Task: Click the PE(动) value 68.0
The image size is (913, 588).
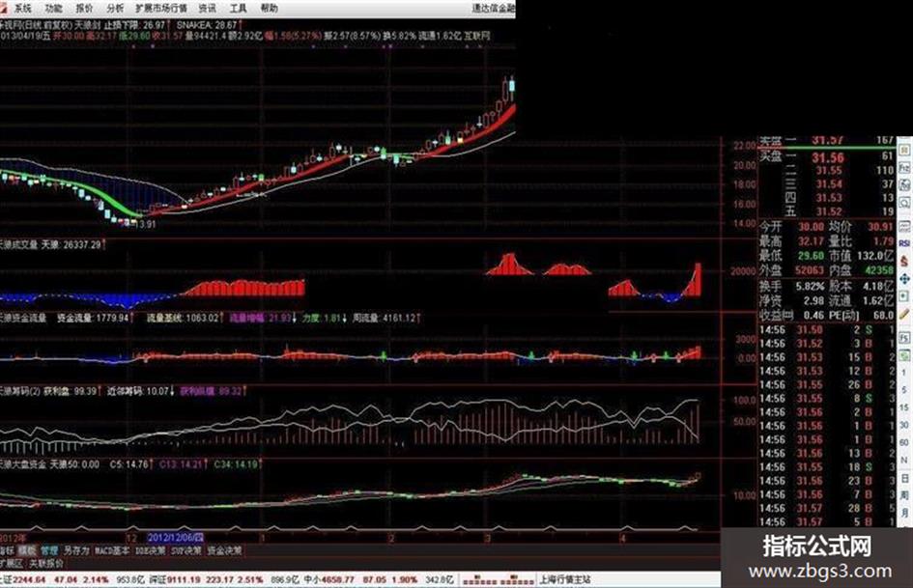Action: (x=883, y=315)
